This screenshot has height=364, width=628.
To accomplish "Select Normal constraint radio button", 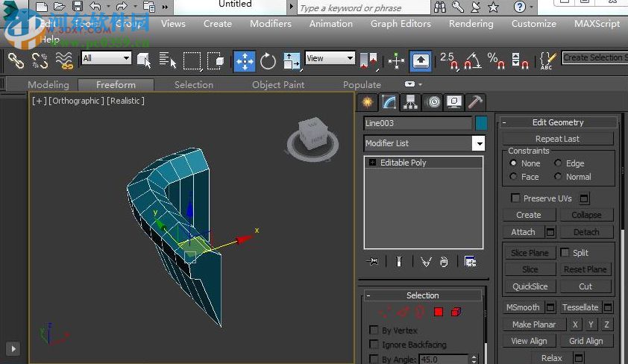I will pos(558,176).
